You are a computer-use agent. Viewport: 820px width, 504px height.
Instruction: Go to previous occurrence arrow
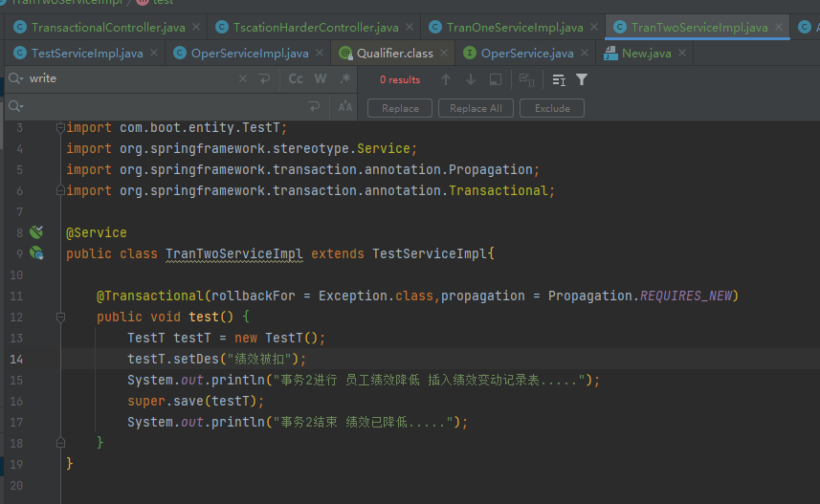[446, 79]
